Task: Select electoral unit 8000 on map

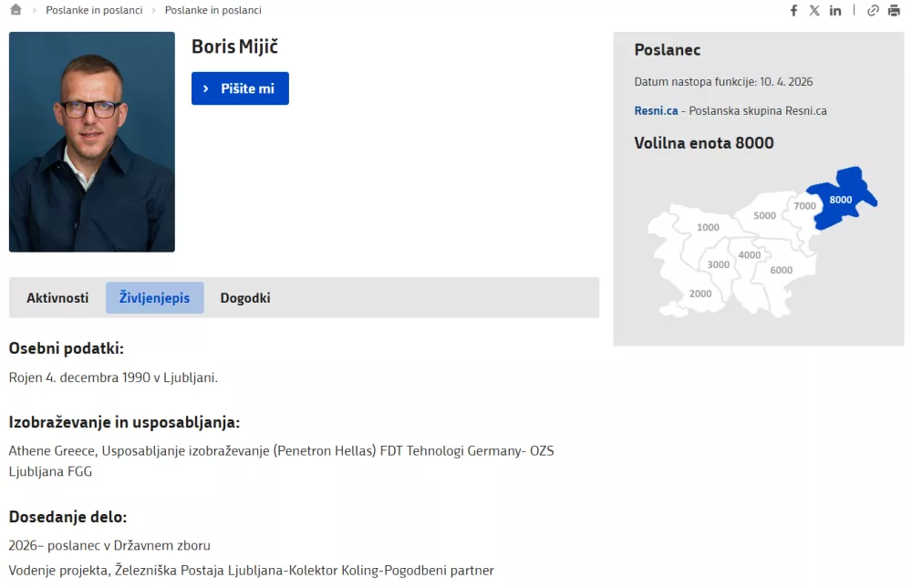Action: pyautogui.click(x=840, y=200)
